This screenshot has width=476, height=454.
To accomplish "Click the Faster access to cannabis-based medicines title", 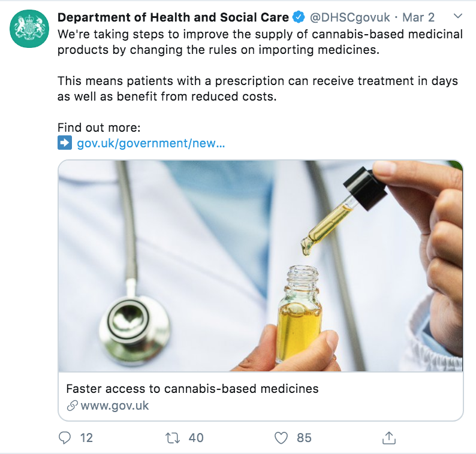I will point(192,389).
